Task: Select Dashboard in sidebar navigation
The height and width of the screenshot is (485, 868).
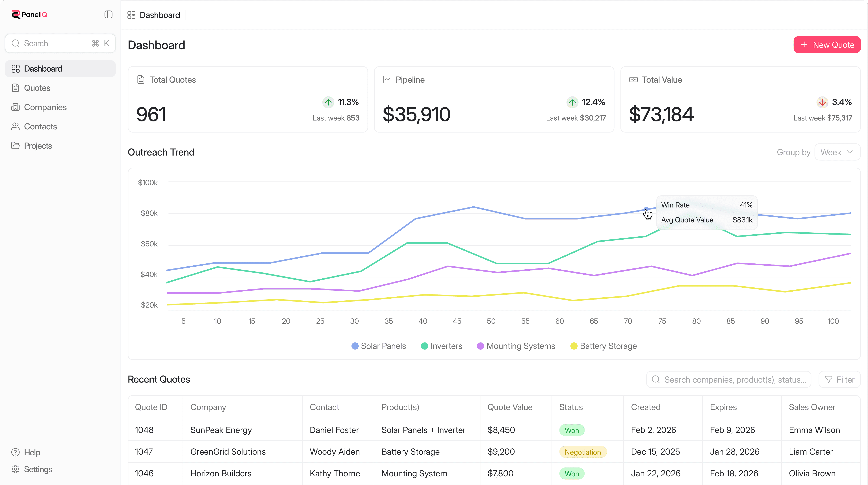Action: point(43,69)
